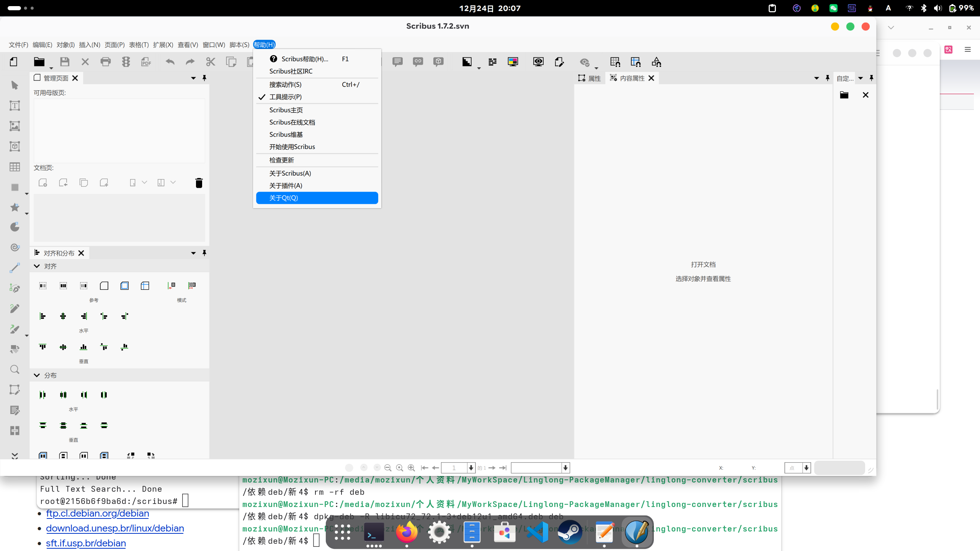Collapse the 对齐 section

click(37, 266)
